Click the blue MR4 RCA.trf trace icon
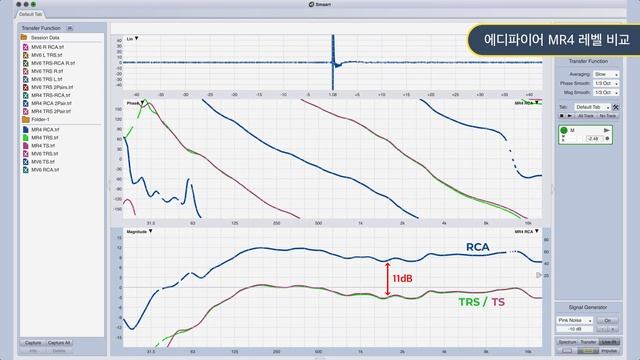Image resolution: width=640 pixels, height=360 pixels. [25, 129]
